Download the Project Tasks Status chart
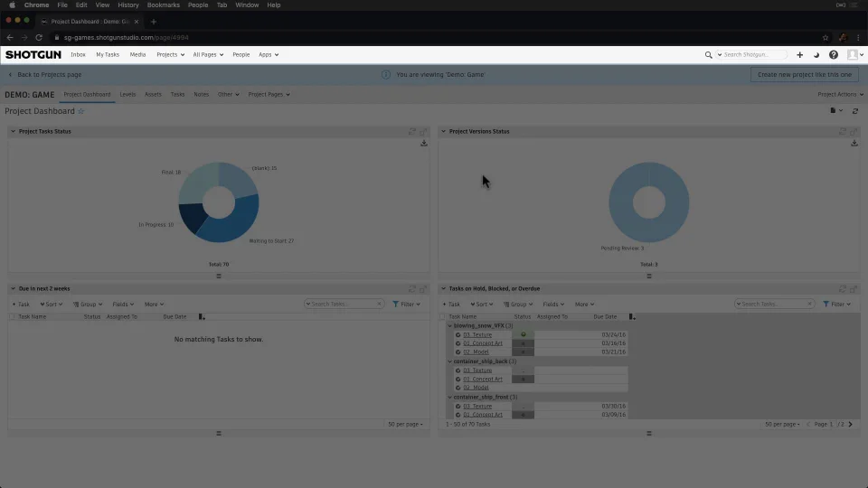868x488 pixels. [x=423, y=143]
